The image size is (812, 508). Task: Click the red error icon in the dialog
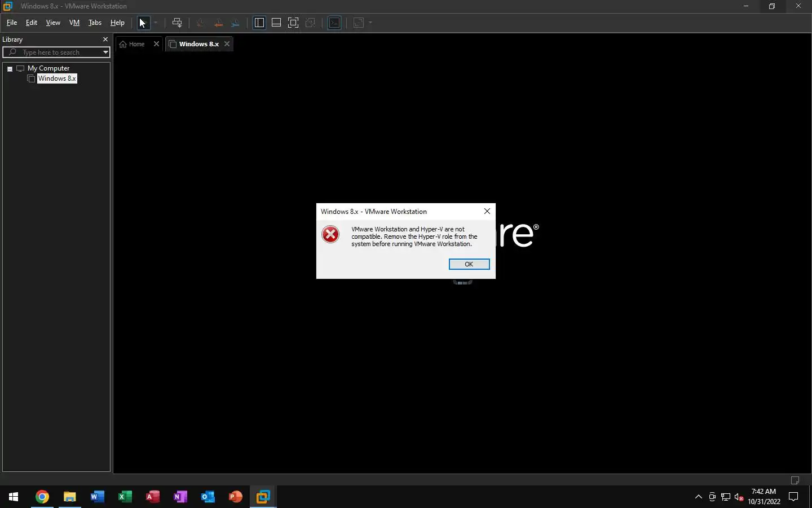pyautogui.click(x=330, y=234)
